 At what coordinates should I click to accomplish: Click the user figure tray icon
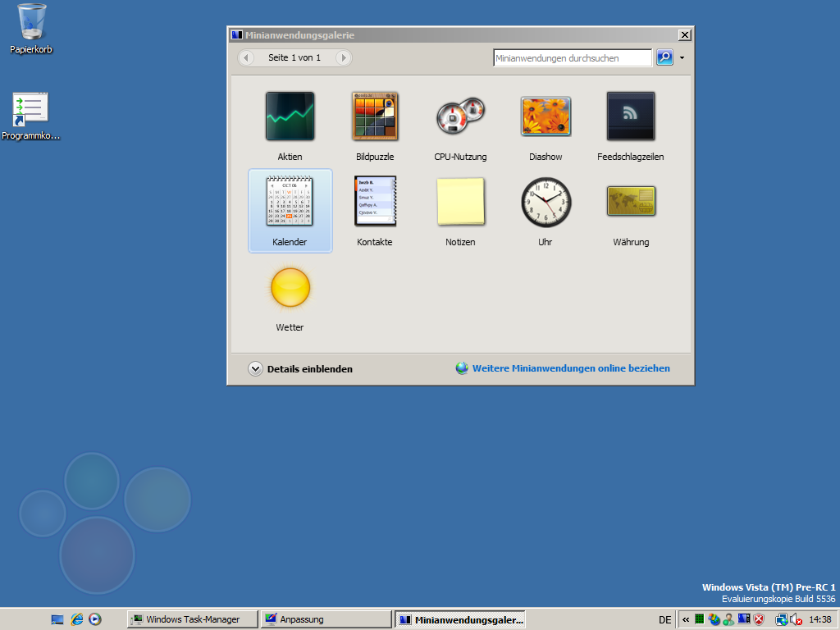click(728, 619)
